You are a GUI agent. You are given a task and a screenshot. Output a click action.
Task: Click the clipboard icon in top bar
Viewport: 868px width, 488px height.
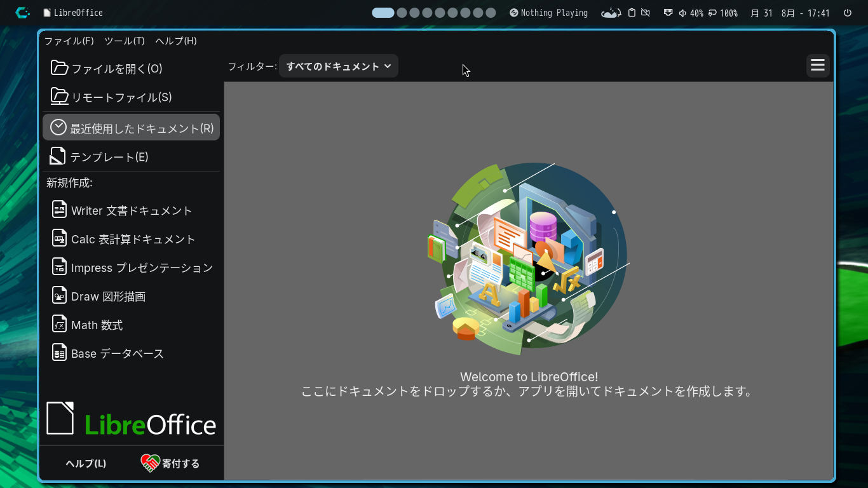(632, 13)
